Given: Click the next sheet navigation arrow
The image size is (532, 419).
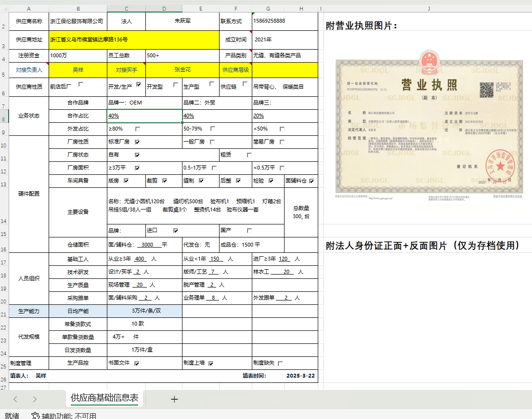Looking at the screenshot, I should pos(35,399).
